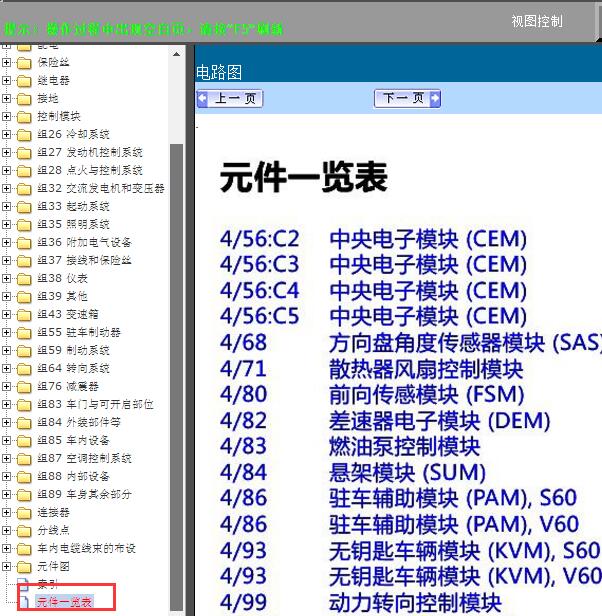Image resolution: width=602 pixels, height=616 pixels.
Task: Open link 4/56:C4 中央电子模块 (CEM)
Action: coord(373,291)
